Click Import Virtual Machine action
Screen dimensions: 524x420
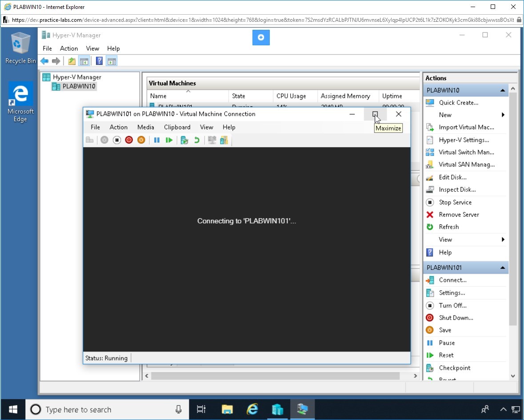tap(466, 127)
